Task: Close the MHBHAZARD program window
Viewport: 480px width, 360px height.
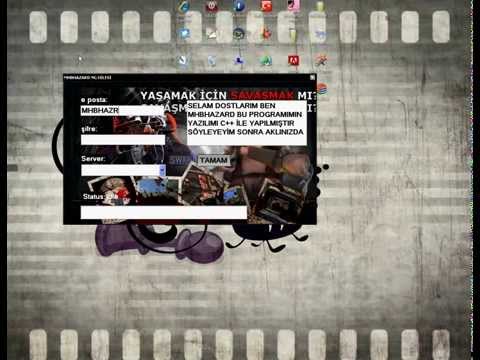Action: pyautogui.click(x=312, y=77)
